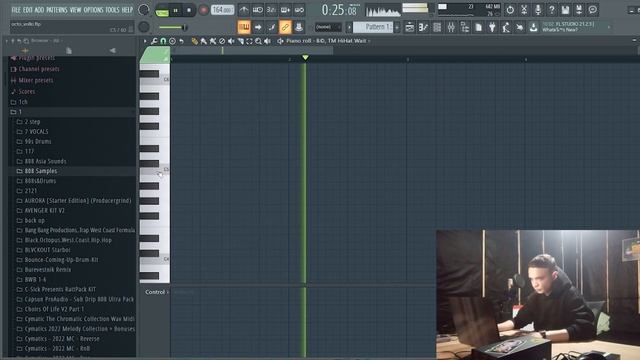Toggle song/pattern mode switch
The height and width of the screenshot is (360, 640).
click(162, 10)
